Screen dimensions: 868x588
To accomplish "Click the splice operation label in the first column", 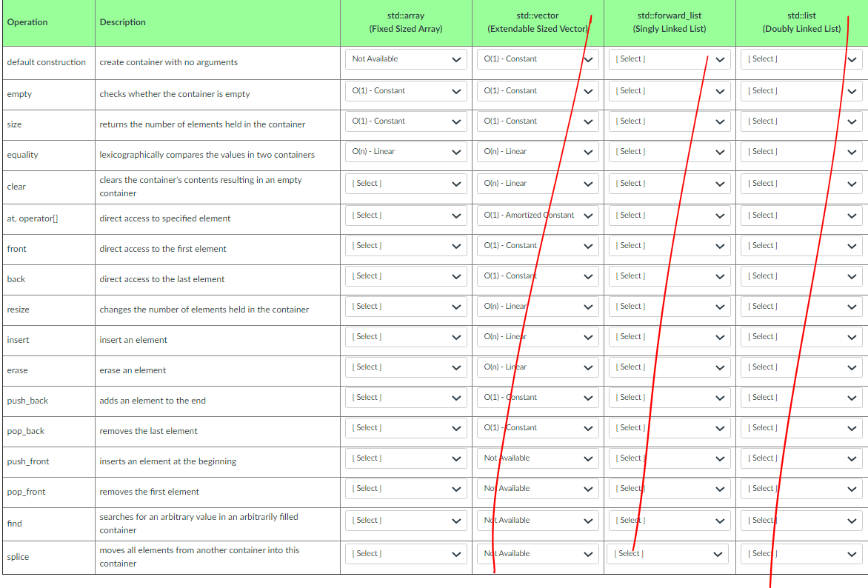I will coord(16,556).
